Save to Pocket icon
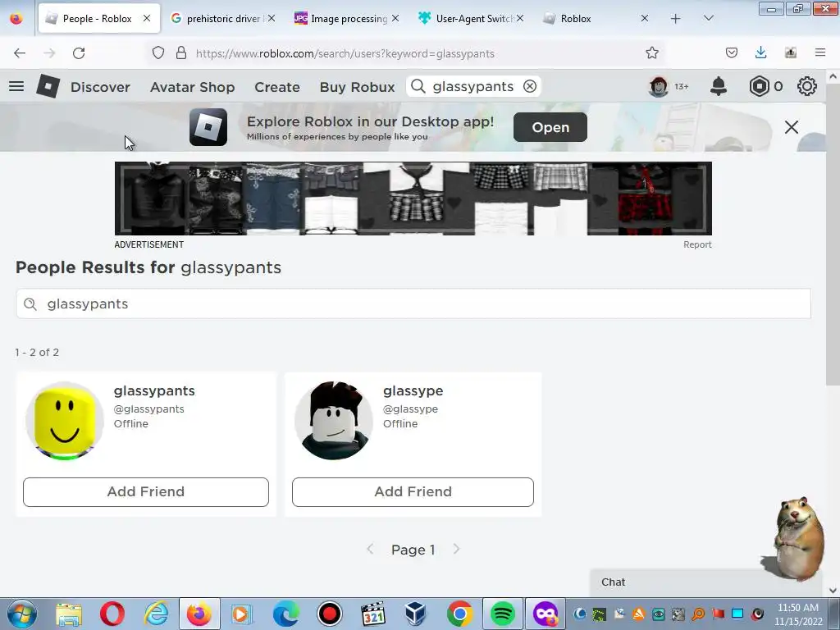This screenshot has width=840, height=630. 732,52
